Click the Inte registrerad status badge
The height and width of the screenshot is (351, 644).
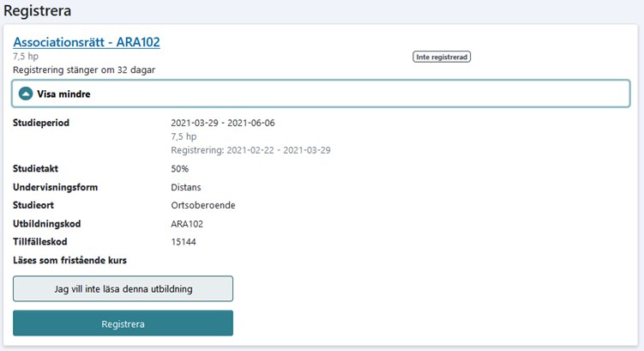pyautogui.click(x=442, y=57)
